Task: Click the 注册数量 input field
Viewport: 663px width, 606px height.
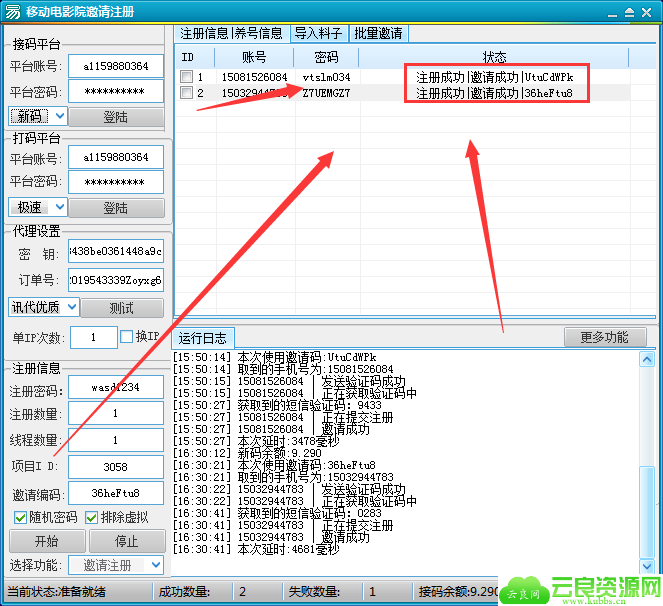Action: click(x=116, y=413)
